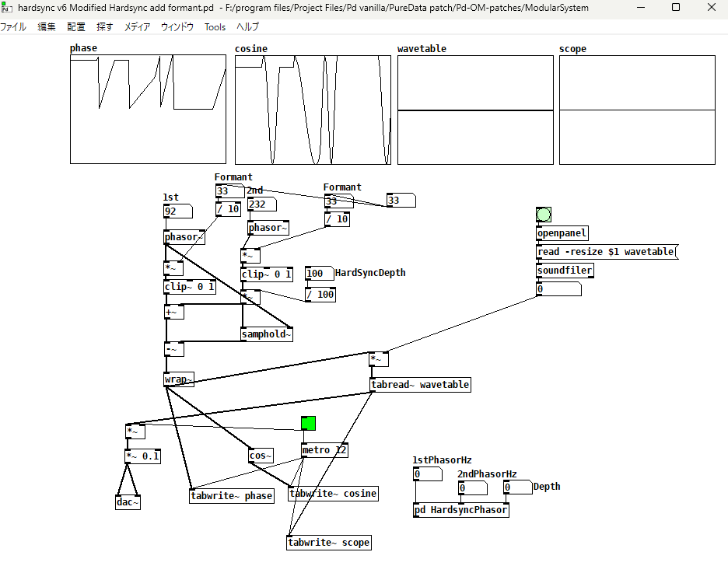Image resolution: width=728 pixels, height=580 pixels.
Task: Click the clip~ 0 1 object
Action: (x=189, y=286)
